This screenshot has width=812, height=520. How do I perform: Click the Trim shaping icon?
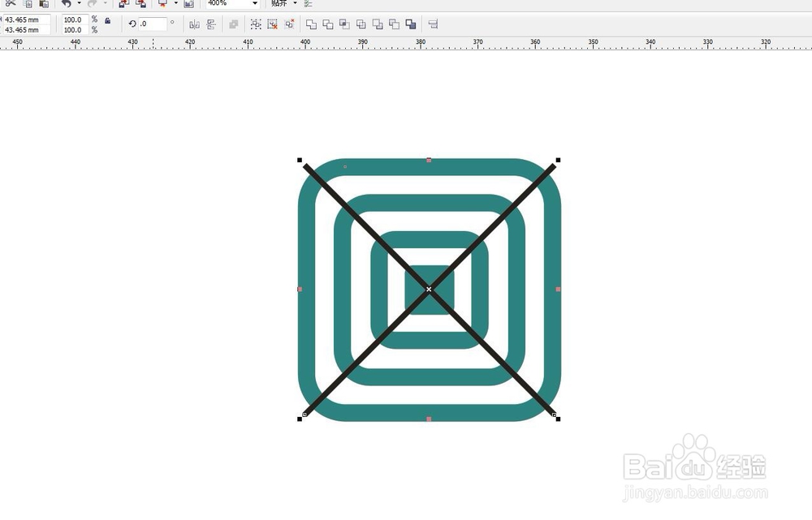pyautogui.click(x=328, y=24)
